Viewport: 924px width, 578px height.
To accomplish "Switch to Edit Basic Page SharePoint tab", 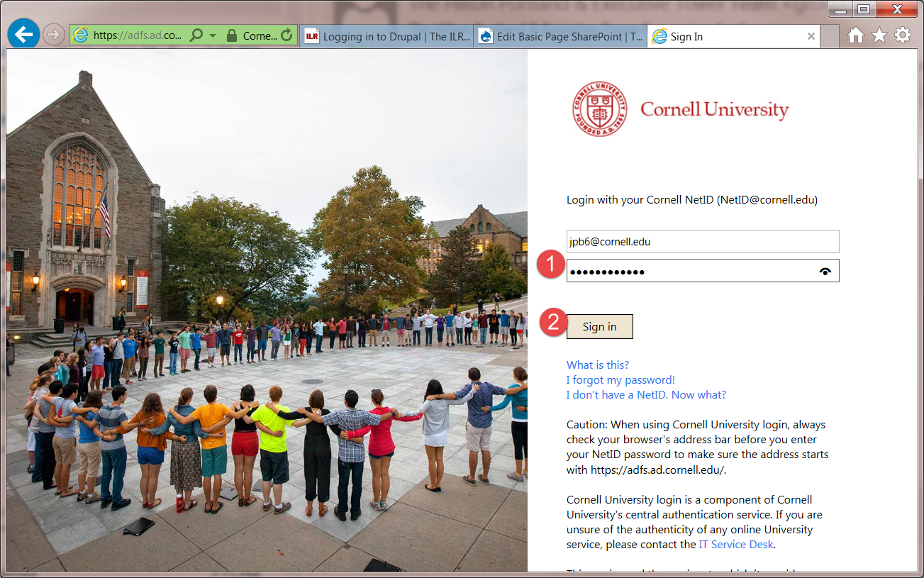I will point(560,36).
